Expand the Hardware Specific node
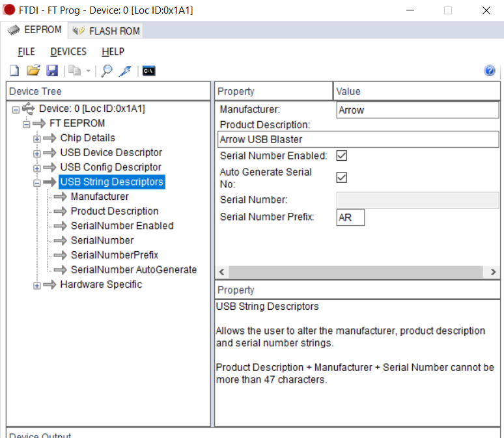The image size is (504, 438). (x=37, y=285)
